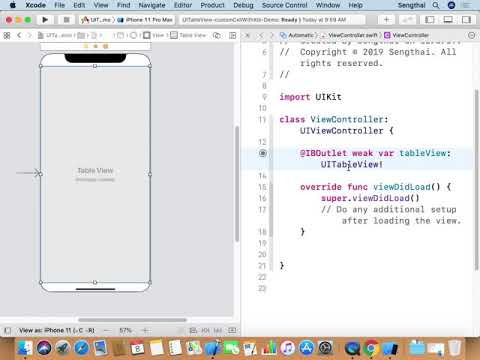Click the Add New Constraints button
The width and height of the screenshot is (480, 360).
point(205,330)
